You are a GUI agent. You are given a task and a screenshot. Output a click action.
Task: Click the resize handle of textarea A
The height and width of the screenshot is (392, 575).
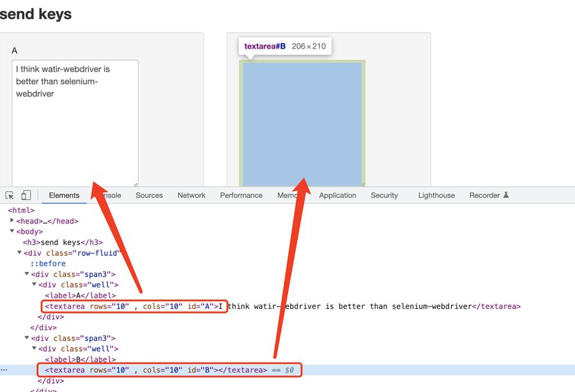pos(135,185)
